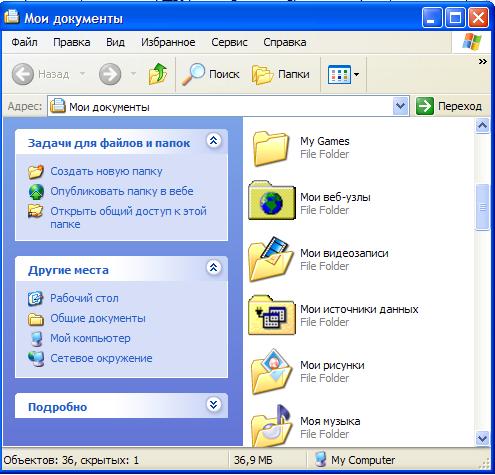The width and height of the screenshot is (495, 475).
Task: Open the Back history dropdown arrow
Action: pos(82,74)
